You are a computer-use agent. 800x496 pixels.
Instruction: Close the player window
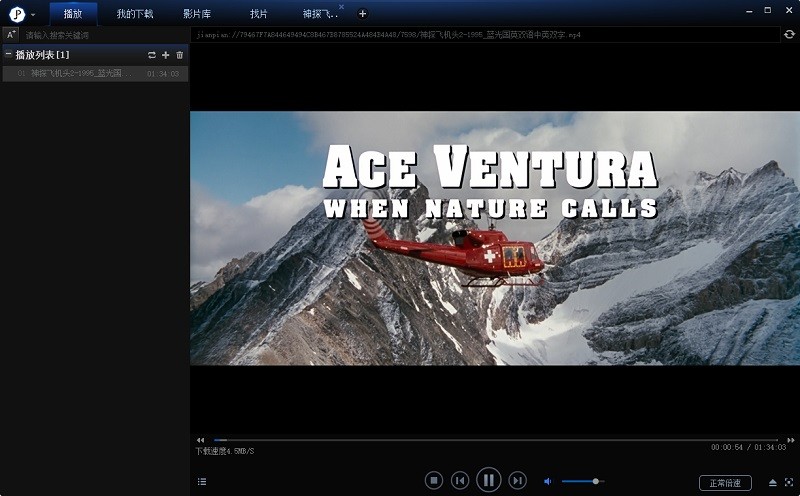coord(788,10)
